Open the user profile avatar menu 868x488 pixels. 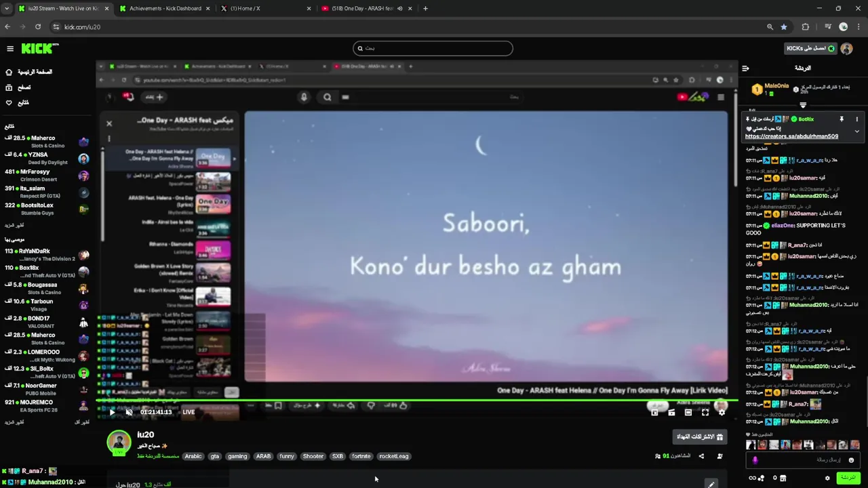846,48
